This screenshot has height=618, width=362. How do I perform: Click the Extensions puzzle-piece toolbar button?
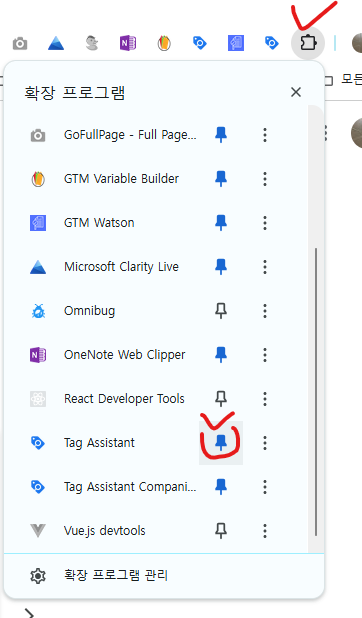308,43
